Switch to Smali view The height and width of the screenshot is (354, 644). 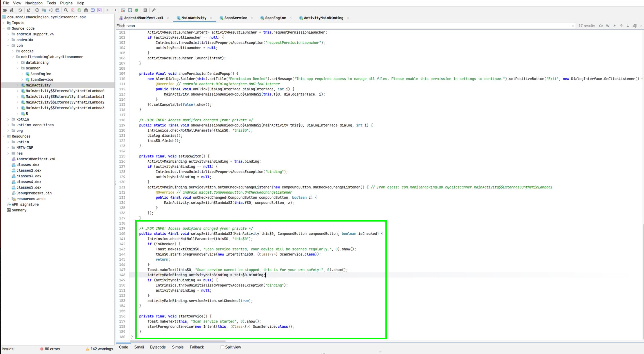(x=139, y=347)
